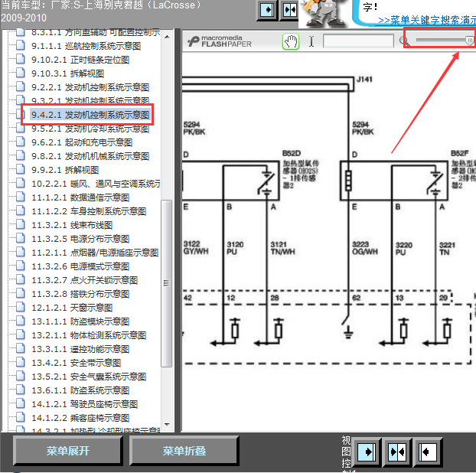This screenshot has height=473, width=476.
Task: Open 11.3.2.7 点火开关锁示意图
Action: pyautogui.click(x=85, y=280)
